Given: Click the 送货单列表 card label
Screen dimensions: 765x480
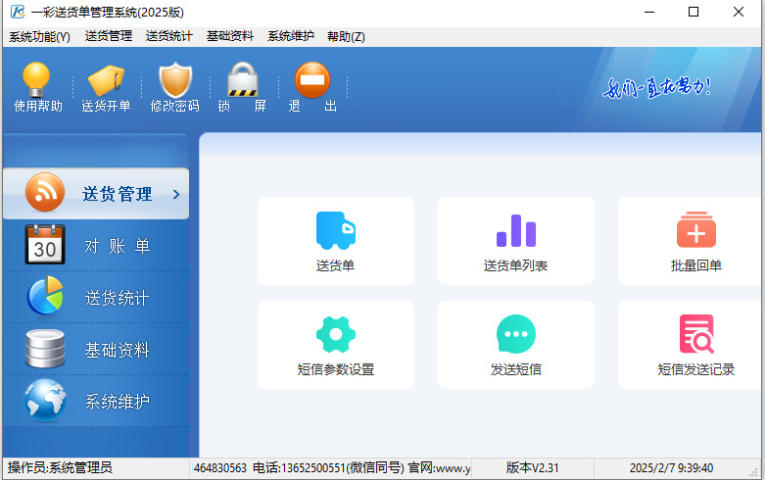Looking at the screenshot, I should point(516,266).
